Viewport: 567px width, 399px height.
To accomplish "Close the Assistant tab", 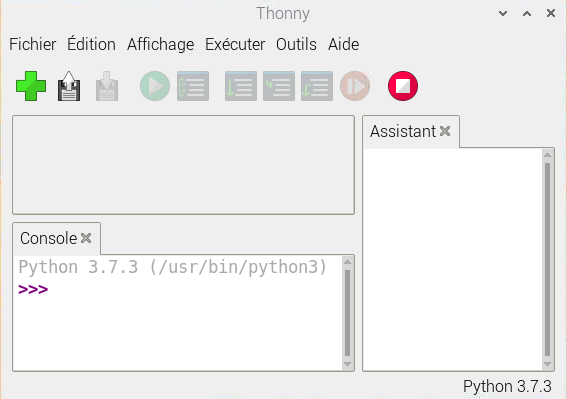I will [445, 131].
